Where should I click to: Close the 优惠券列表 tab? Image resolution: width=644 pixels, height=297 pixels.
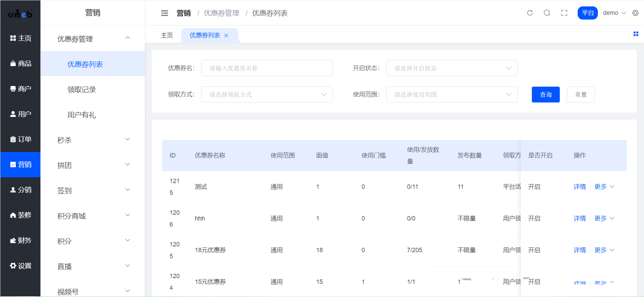(226, 35)
